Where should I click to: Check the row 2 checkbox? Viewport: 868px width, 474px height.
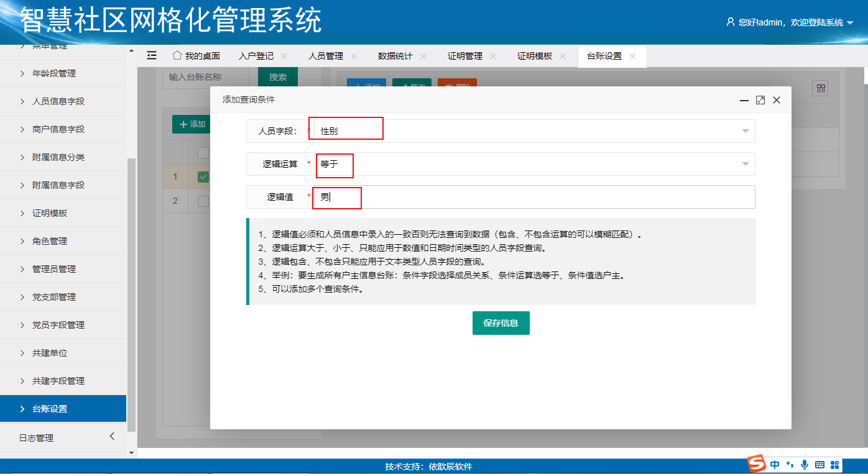tap(203, 201)
